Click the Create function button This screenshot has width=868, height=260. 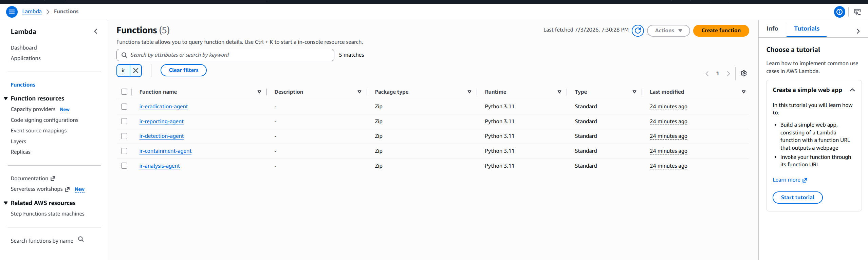pos(721,31)
